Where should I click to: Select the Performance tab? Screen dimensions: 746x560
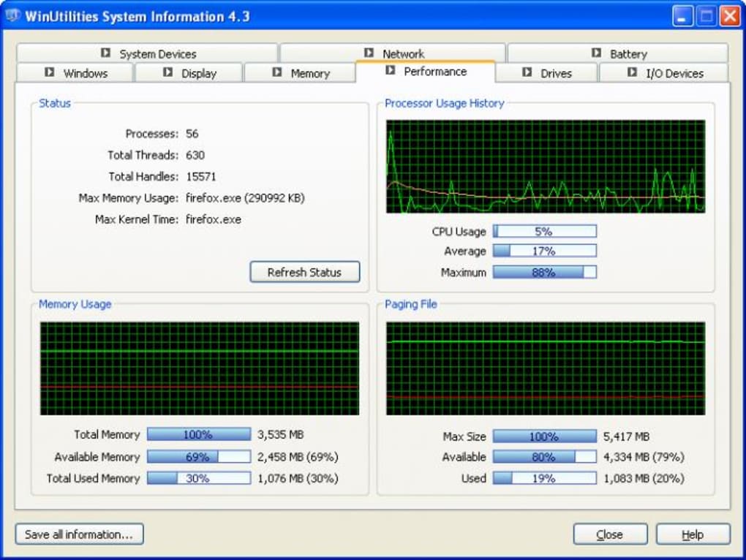point(434,72)
